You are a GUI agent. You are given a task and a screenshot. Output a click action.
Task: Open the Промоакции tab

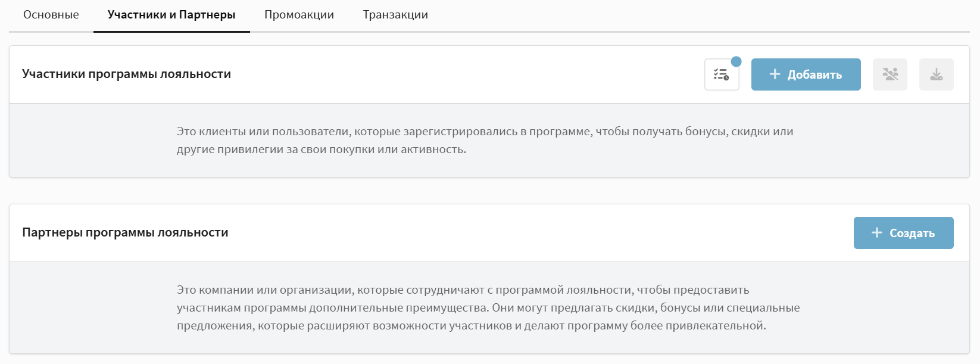pyautogui.click(x=299, y=15)
